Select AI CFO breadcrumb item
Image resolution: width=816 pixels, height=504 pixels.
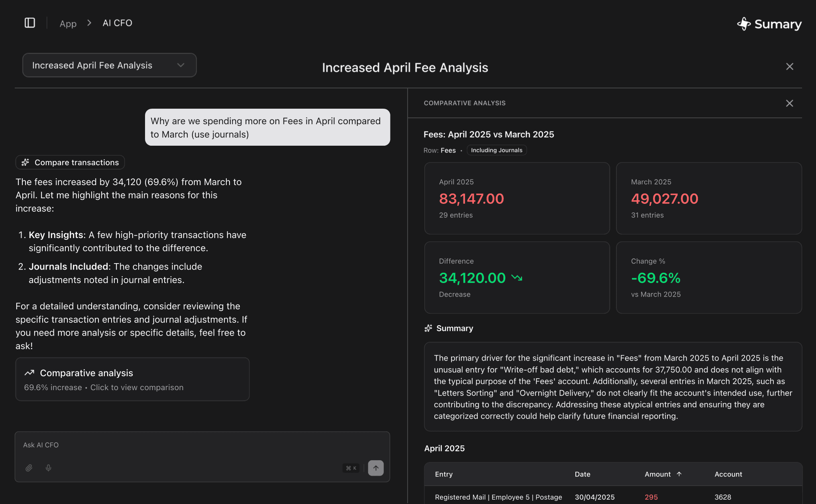point(117,23)
